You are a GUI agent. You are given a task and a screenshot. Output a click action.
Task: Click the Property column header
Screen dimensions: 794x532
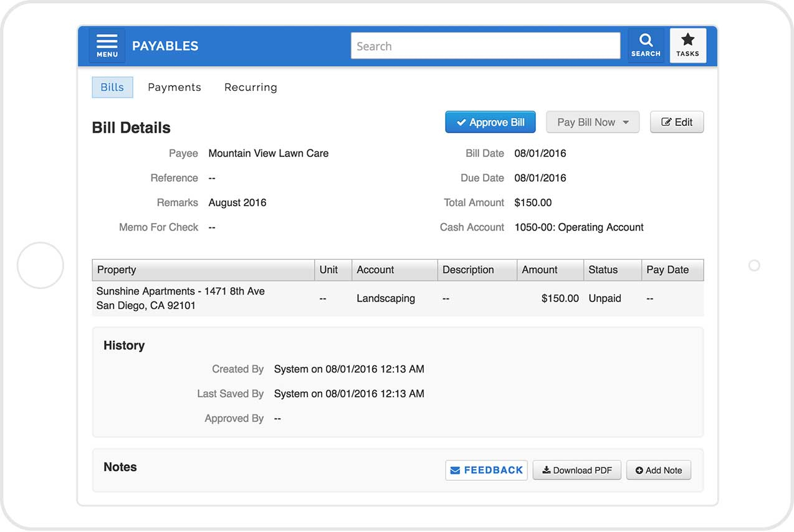click(x=203, y=270)
